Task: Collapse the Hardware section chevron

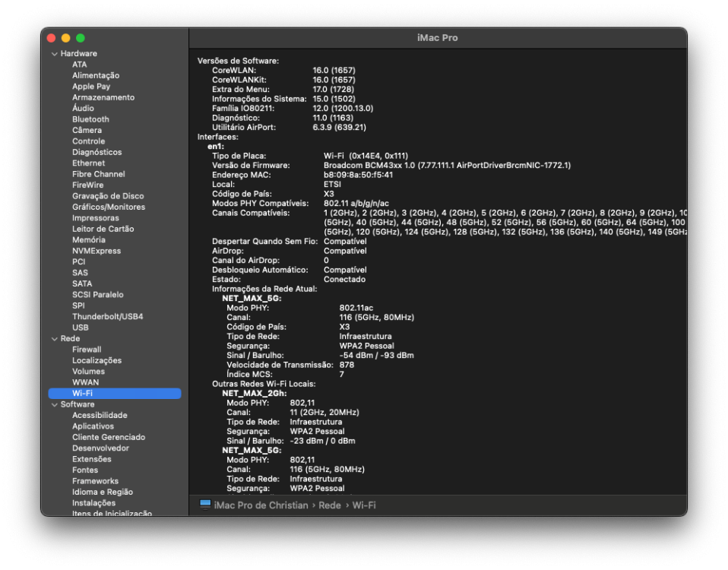Action: coord(54,54)
